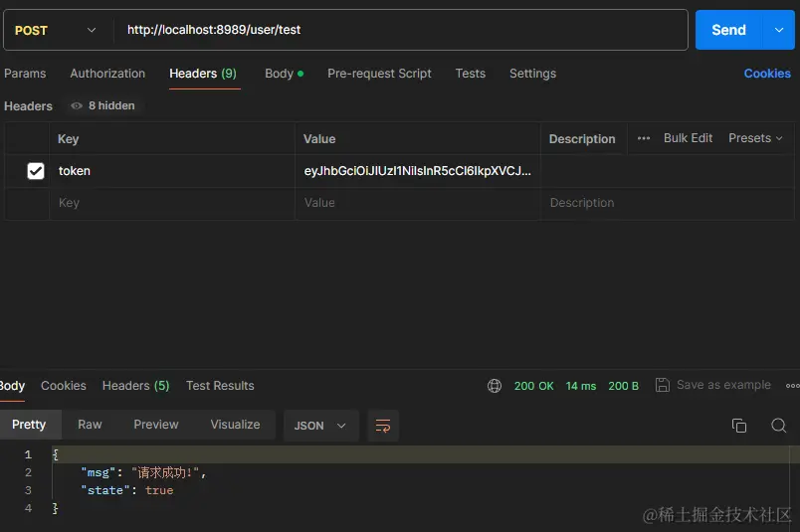
Task: Open the Tests tab
Action: tap(471, 74)
